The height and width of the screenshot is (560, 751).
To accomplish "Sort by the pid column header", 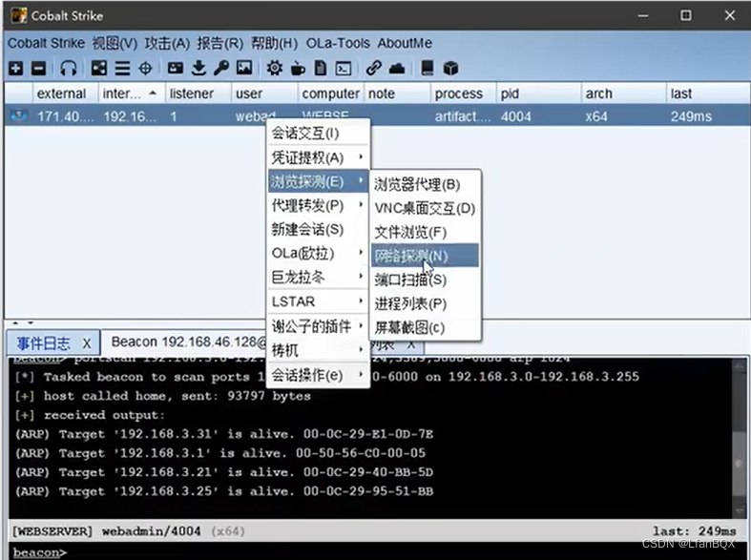I will pyautogui.click(x=539, y=93).
